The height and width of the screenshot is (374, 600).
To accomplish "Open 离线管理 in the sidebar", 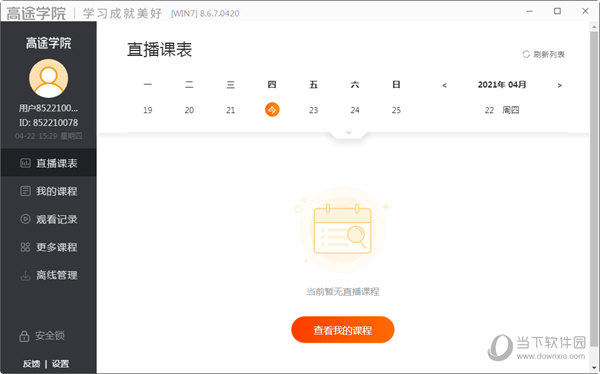I will (x=49, y=275).
